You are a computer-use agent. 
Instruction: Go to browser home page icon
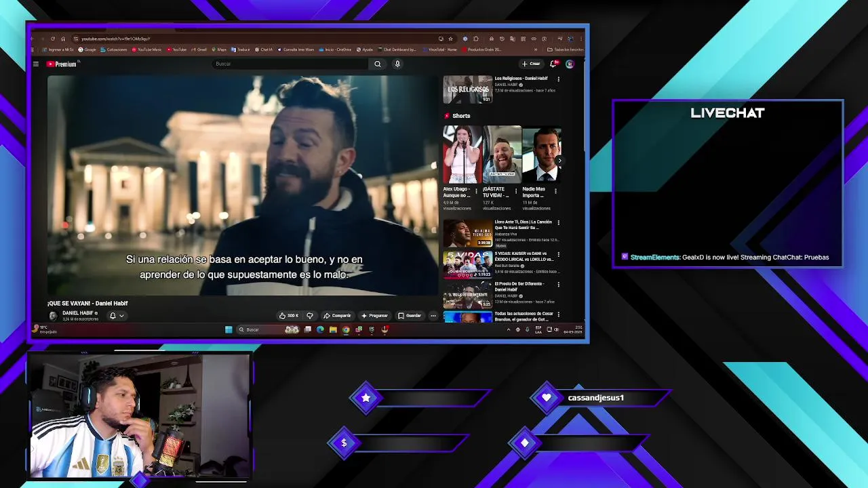63,39
